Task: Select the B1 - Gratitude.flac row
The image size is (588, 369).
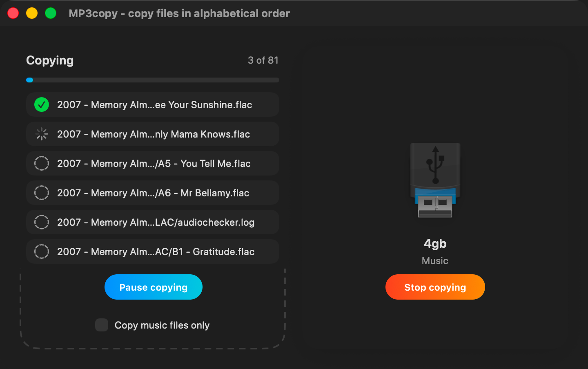Action: point(153,251)
